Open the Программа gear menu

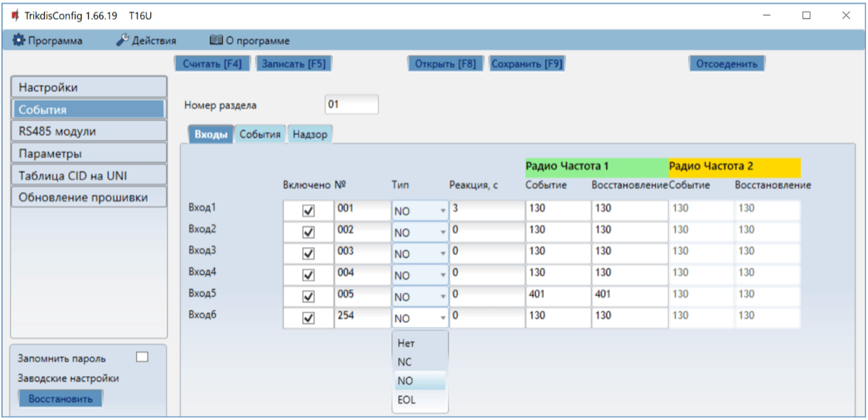[x=48, y=41]
